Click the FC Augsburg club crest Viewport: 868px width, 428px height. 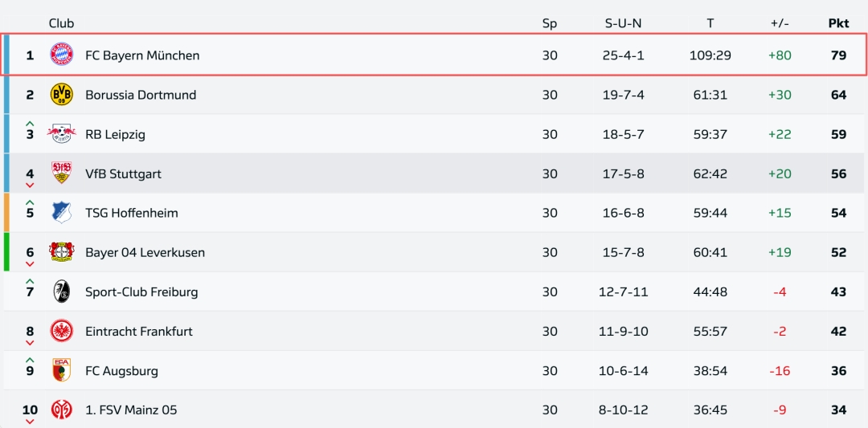click(62, 370)
